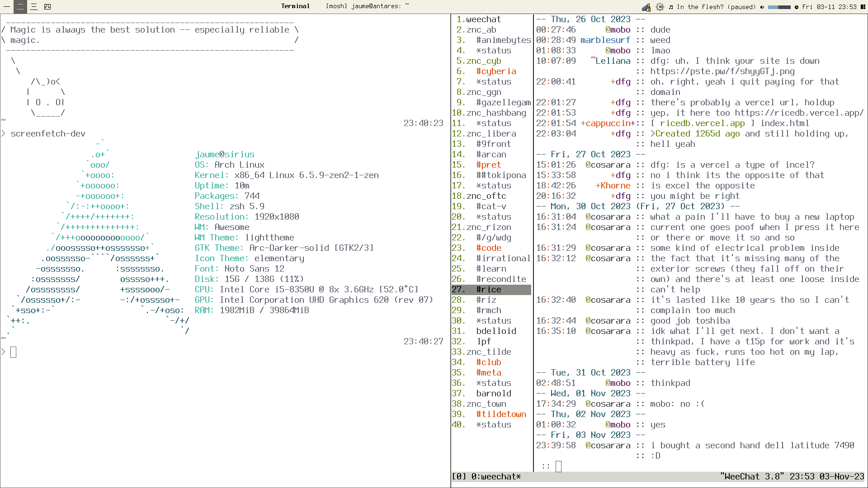The width and height of the screenshot is (868, 488).
Task: Switch to workspace tag three (三)
Action: [x=34, y=6]
